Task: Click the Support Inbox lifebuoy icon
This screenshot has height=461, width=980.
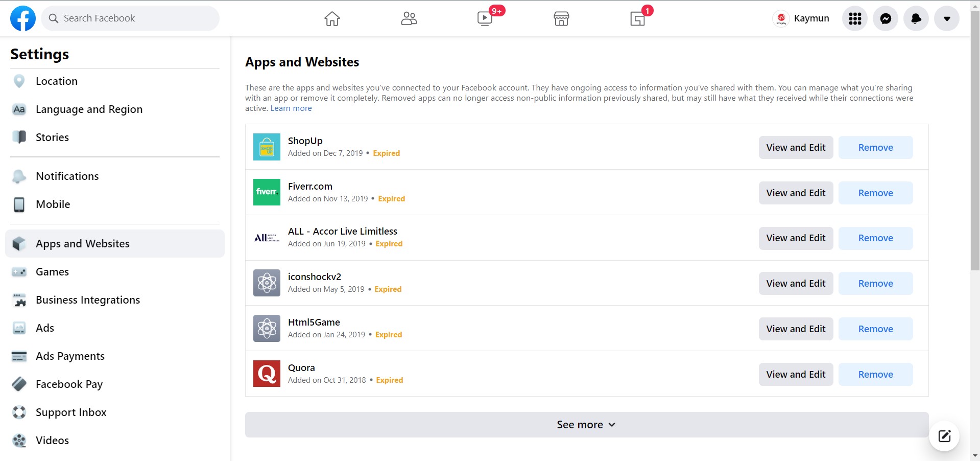Action: pos(19,412)
